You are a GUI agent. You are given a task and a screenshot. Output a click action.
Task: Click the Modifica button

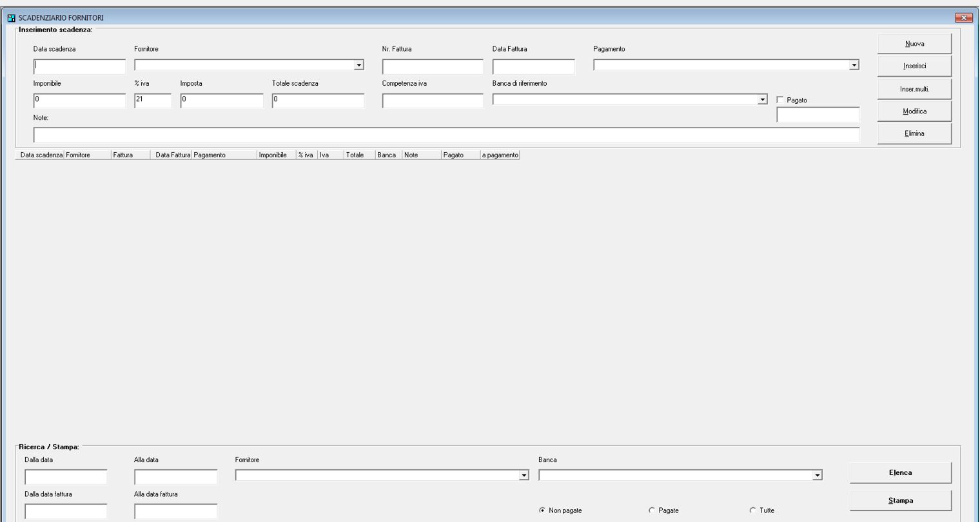914,111
